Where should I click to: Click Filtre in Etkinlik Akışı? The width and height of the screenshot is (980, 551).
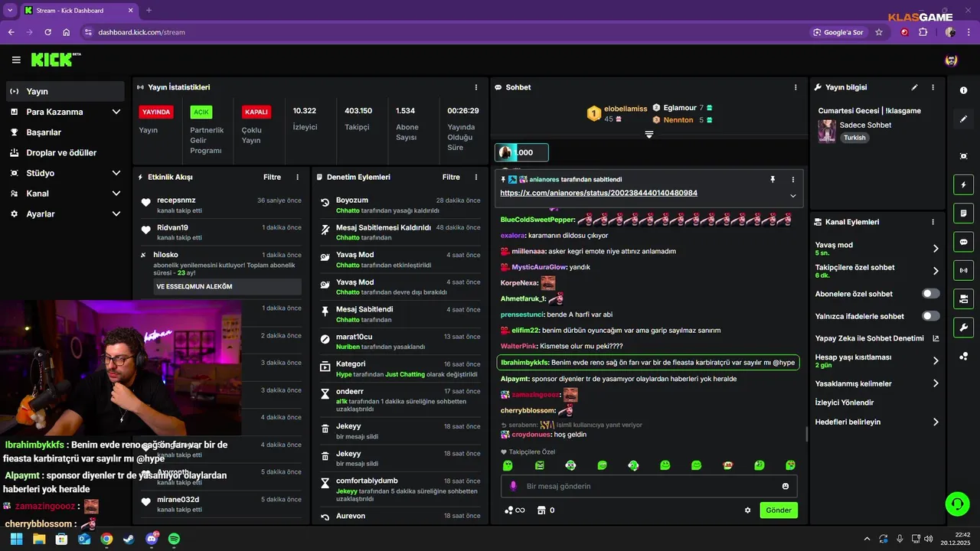click(272, 177)
